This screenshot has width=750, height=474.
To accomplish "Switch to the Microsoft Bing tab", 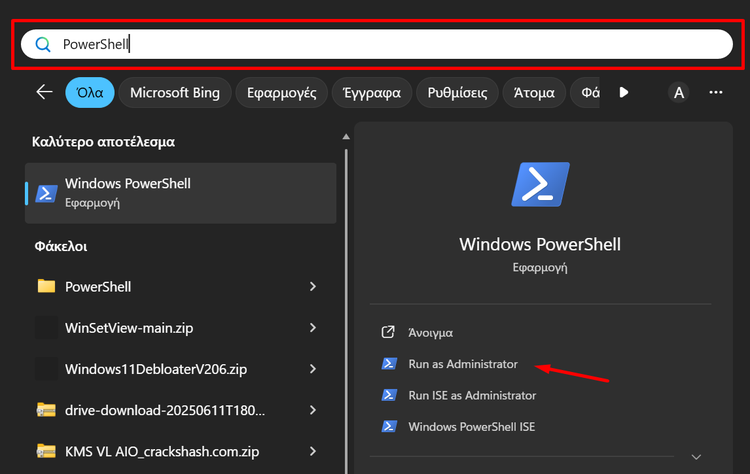I will 175,93.
